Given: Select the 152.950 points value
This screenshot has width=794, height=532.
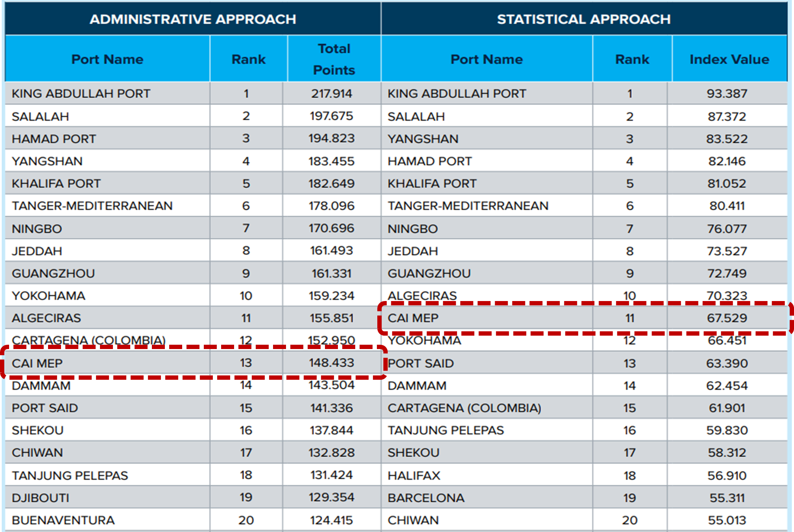Looking at the screenshot, I should [331, 340].
